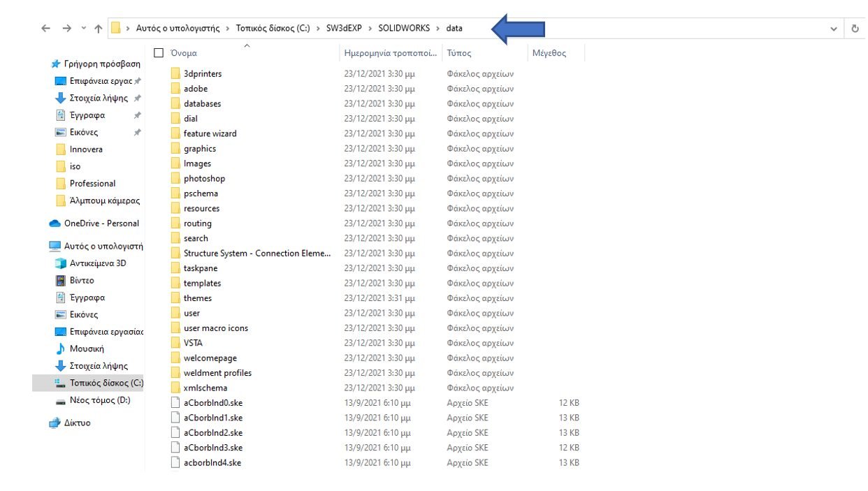Open OneDrive - Personal in sidebar
This screenshot has height=491, width=868.
click(101, 223)
